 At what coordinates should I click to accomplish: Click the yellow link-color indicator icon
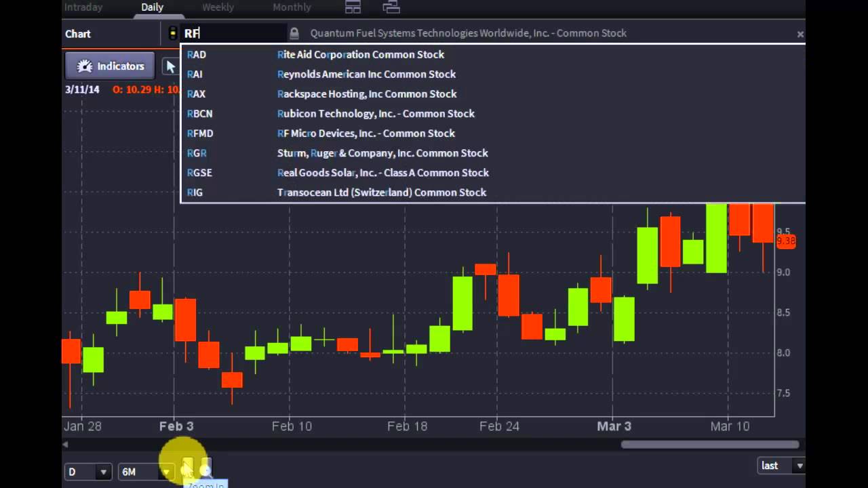click(x=173, y=33)
